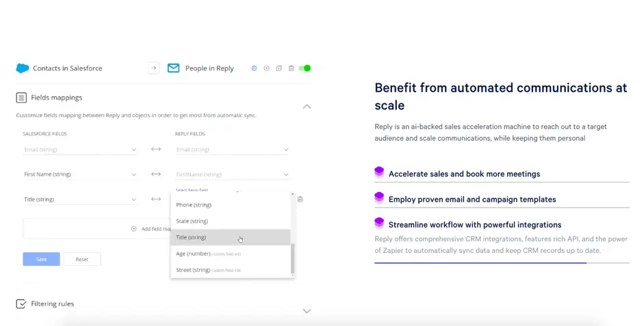The height and width of the screenshot is (326, 644).
Task: Click purple icon beside Accelerate sales
Action: (379, 172)
